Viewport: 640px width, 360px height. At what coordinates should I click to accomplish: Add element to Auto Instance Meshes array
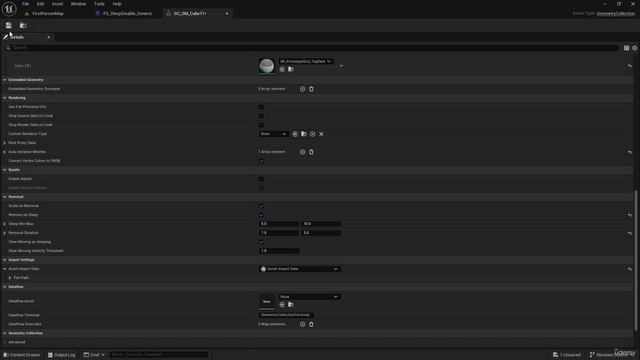coord(302,152)
